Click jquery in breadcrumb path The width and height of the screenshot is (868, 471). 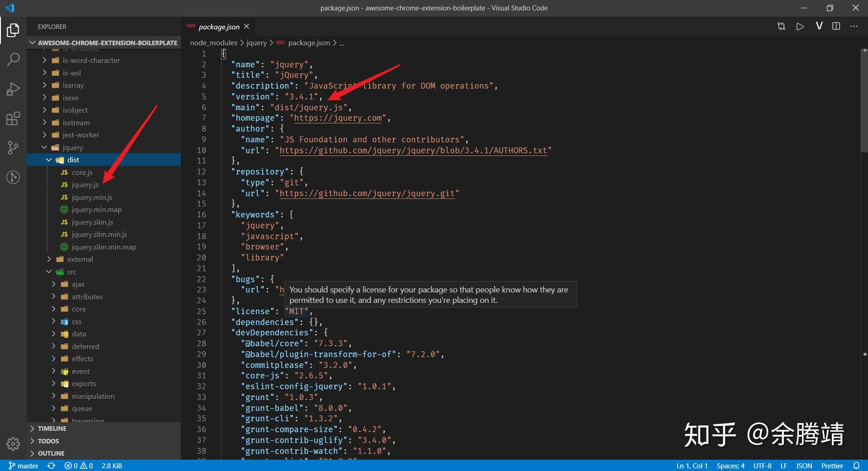pos(256,43)
